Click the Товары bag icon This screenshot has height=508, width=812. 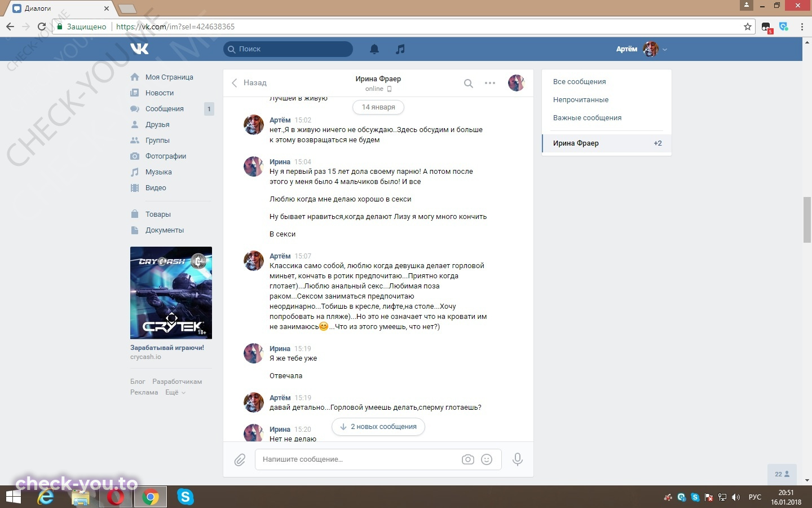click(135, 214)
